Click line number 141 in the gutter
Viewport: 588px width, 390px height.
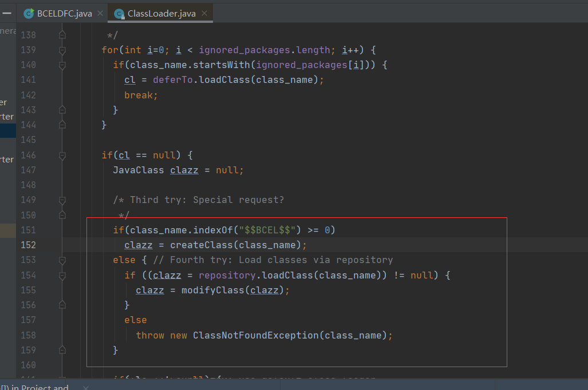(x=29, y=80)
